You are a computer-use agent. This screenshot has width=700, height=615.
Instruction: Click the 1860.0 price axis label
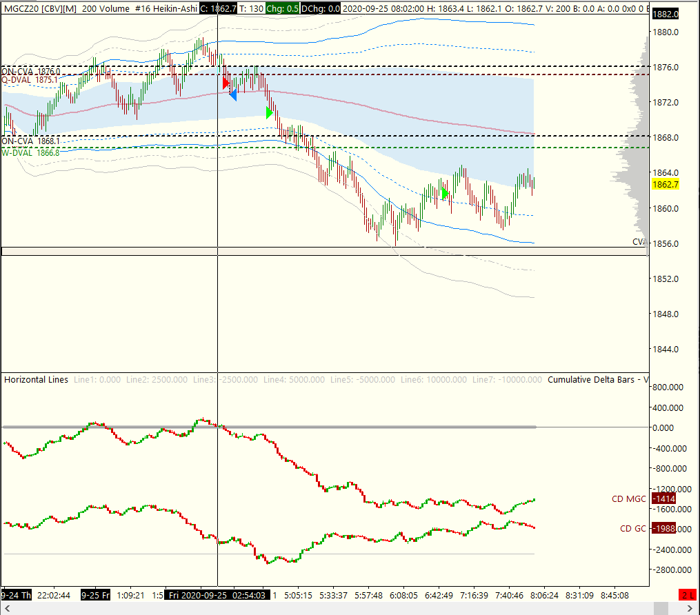pyautogui.click(x=666, y=208)
